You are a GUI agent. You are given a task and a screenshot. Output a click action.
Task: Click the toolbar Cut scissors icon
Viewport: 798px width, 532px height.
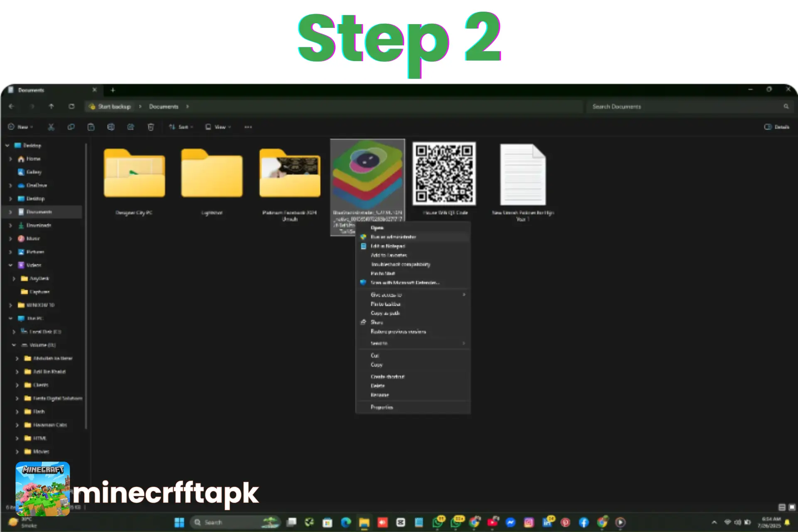pos(51,127)
